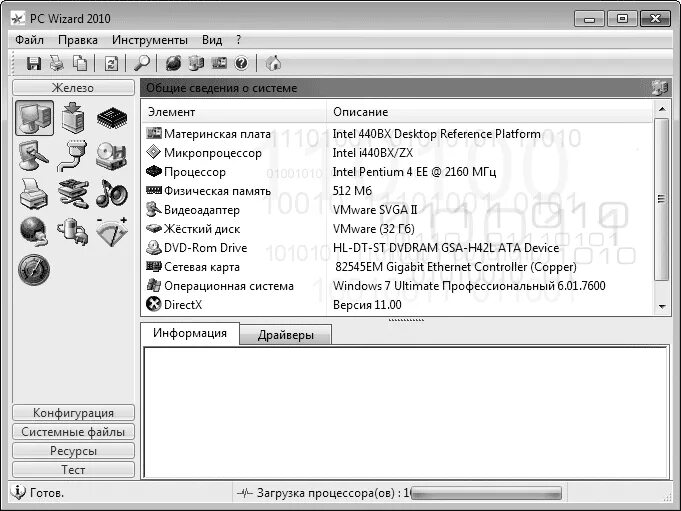Select the Printers icon
The height and width of the screenshot is (511, 681).
click(34, 194)
